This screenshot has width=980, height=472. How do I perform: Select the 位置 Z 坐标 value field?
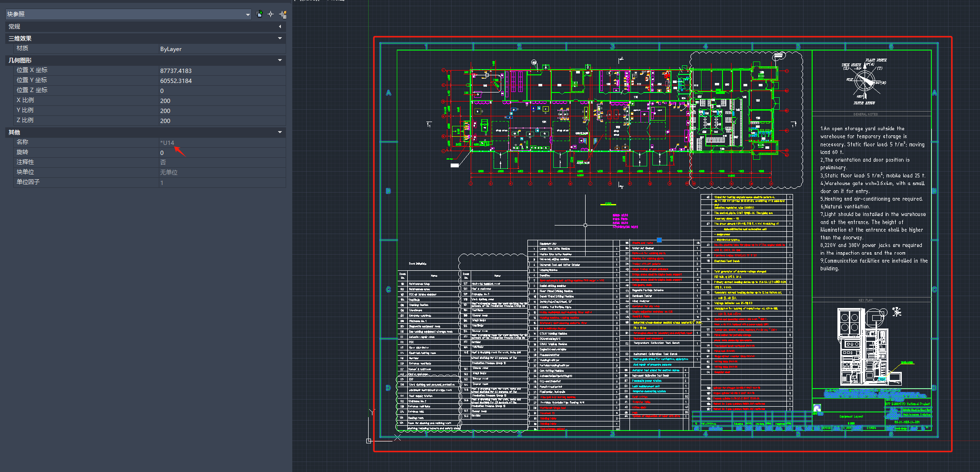point(222,91)
